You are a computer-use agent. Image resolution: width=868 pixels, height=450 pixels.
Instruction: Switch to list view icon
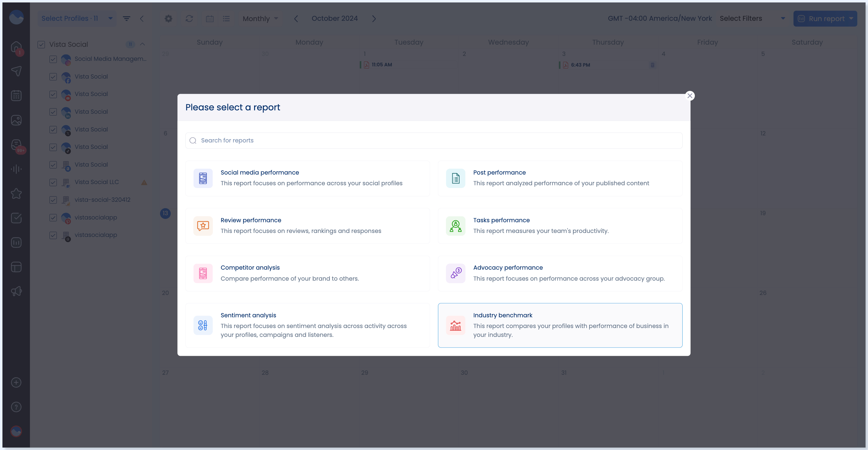point(226,19)
